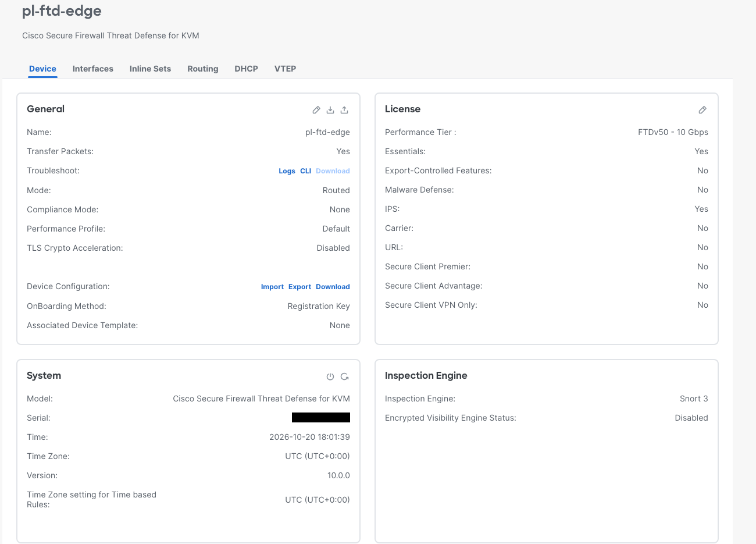Click the System restart icon
The height and width of the screenshot is (544, 756).
344,376
